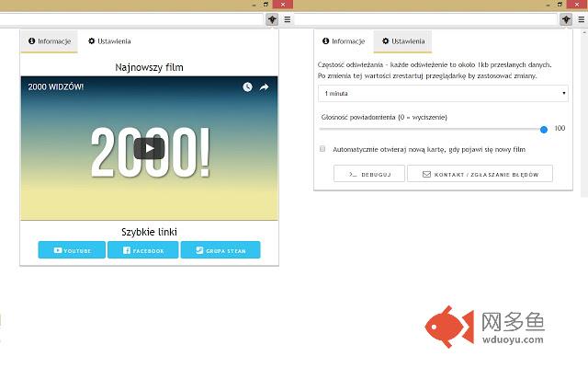
Task: Expand the refresh frequency dropdown showing 1 minuta
Action: [x=443, y=93]
